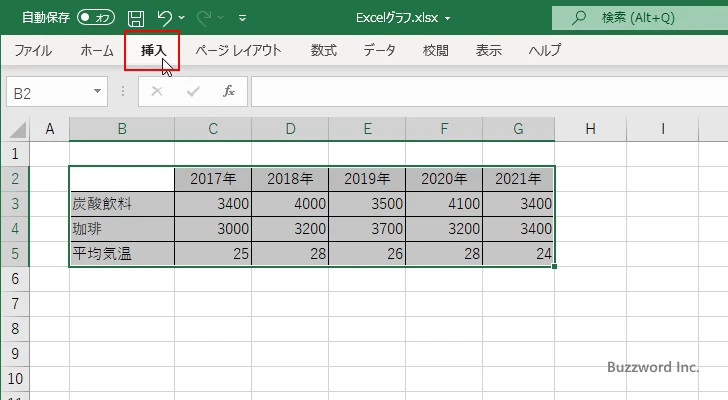Click the Select All corner triangle

point(18,129)
